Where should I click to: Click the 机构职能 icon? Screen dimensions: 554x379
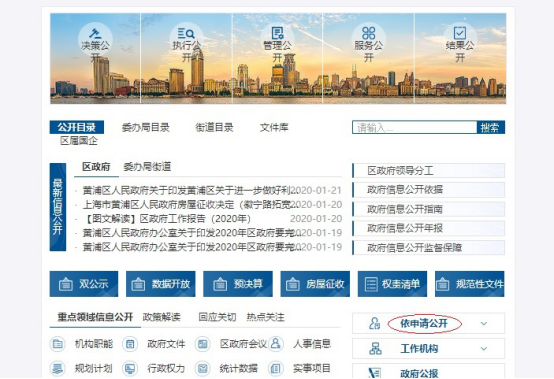(58, 344)
